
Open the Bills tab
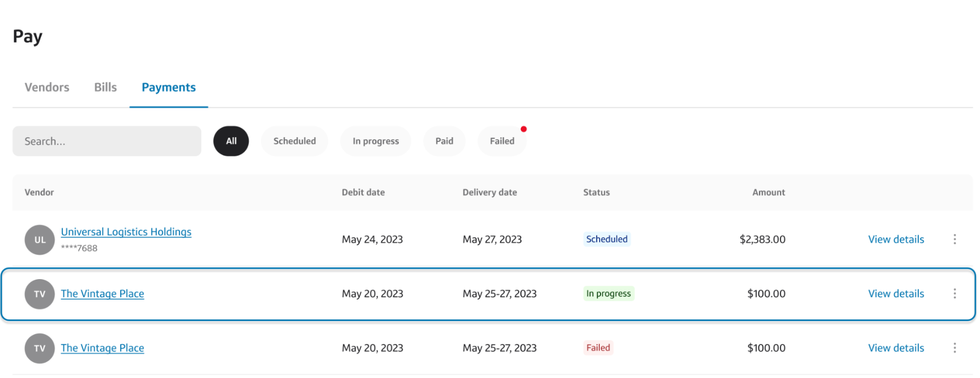coord(105,87)
